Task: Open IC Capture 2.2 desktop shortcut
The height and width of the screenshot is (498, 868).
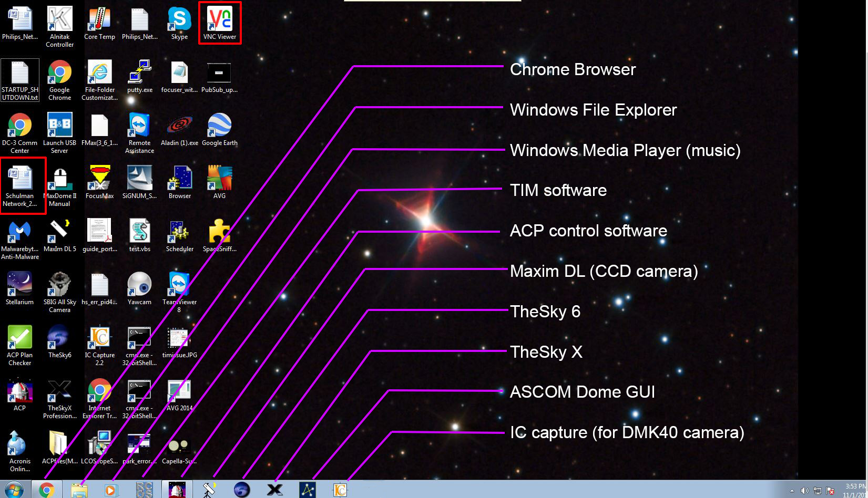Action: click(99, 345)
